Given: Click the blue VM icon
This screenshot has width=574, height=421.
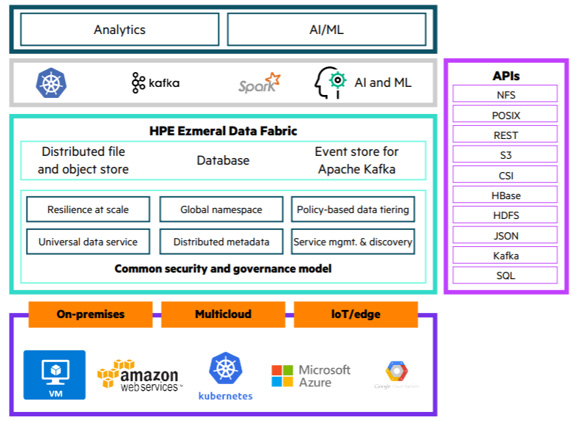Looking at the screenshot, I should (55, 375).
